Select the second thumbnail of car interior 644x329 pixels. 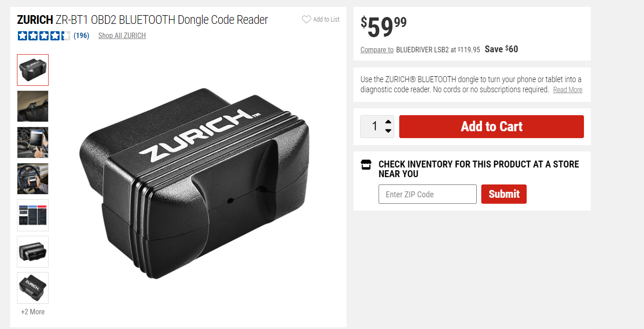[33, 106]
